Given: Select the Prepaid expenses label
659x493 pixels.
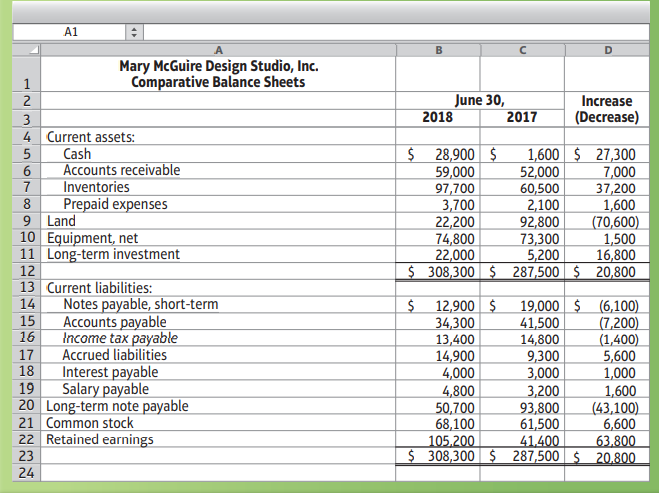Looking at the screenshot, I should point(116,204).
